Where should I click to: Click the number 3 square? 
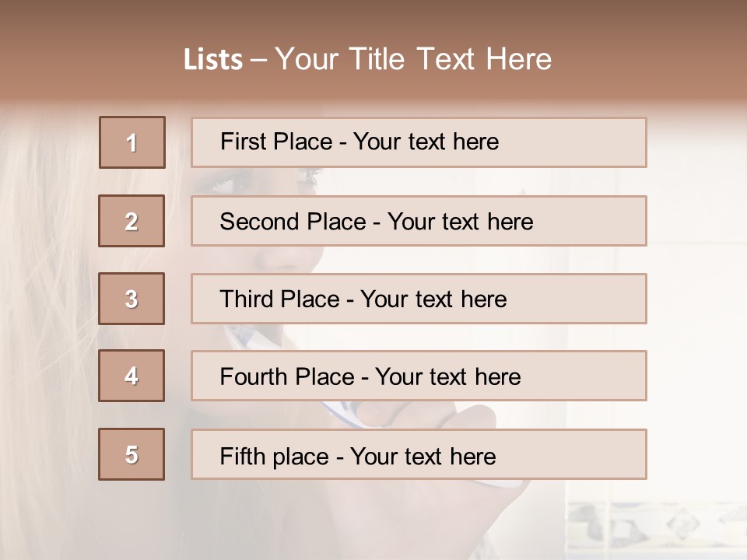(132, 299)
